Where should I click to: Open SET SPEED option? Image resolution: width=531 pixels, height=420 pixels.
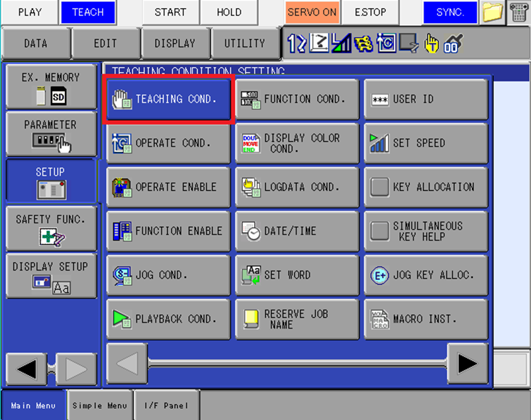(x=426, y=143)
